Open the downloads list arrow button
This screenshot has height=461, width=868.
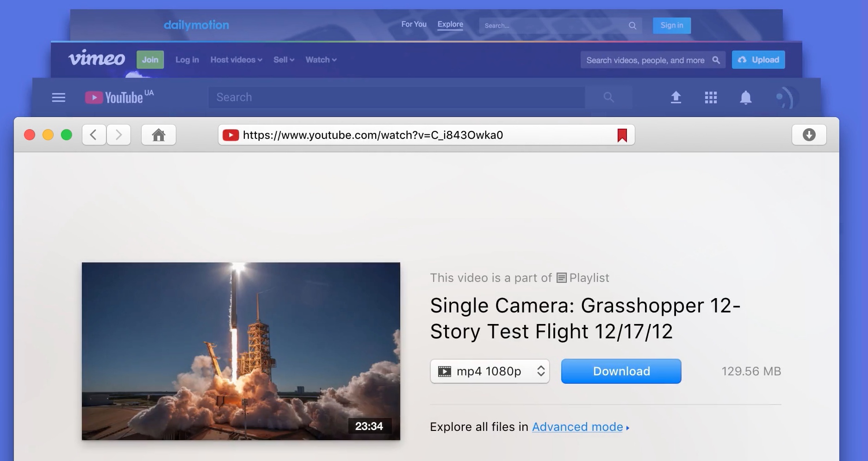click(809, 135)
